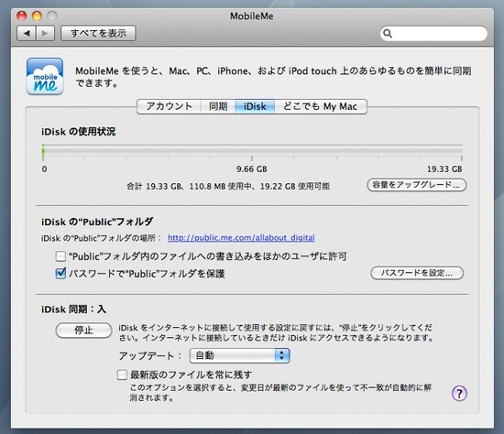The height and width of the screenshot is (434, 504).
Task: Click the iDisk usage bar
Action: 252,149
